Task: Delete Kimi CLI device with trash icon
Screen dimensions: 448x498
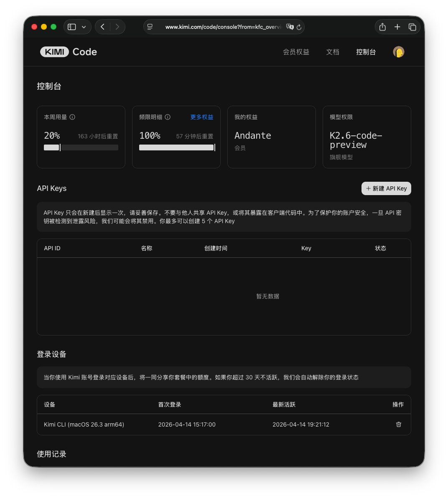Action: [398, 424]
